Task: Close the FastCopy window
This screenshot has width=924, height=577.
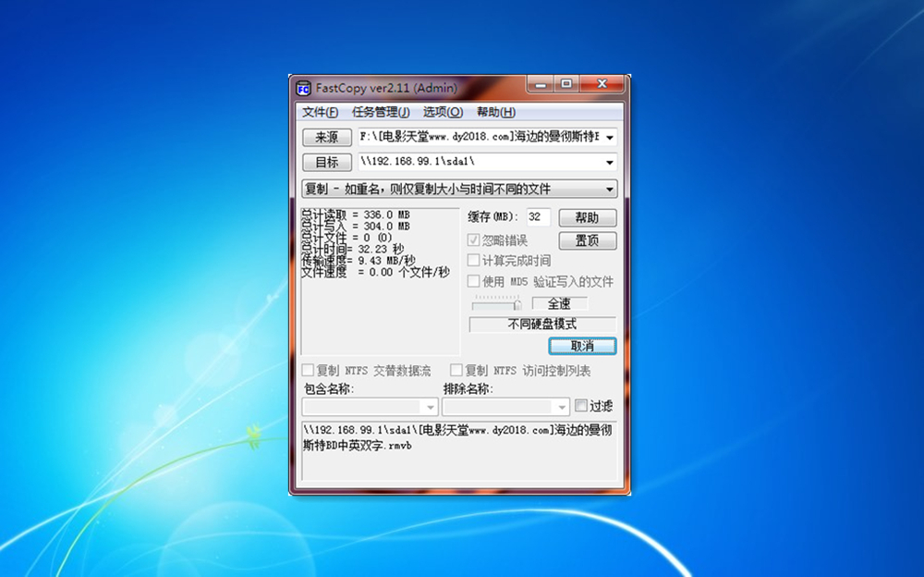Action: tap(602, 84)
